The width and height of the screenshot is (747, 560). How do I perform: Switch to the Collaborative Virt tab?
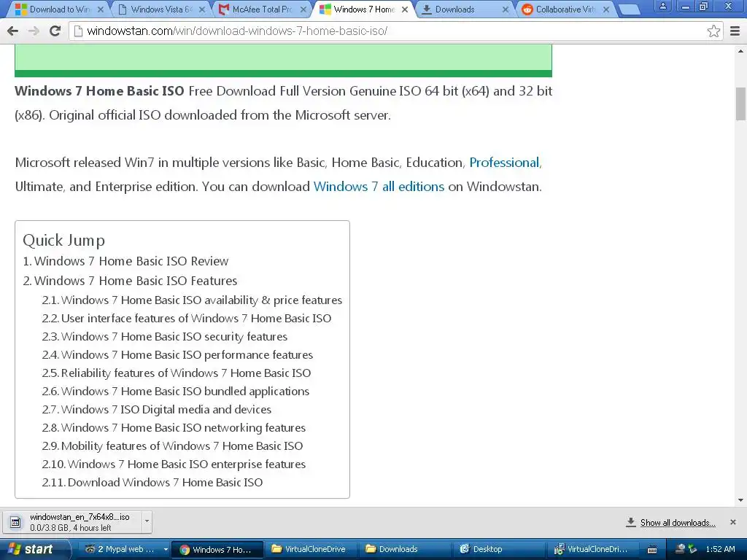click(x=565, y=9)
